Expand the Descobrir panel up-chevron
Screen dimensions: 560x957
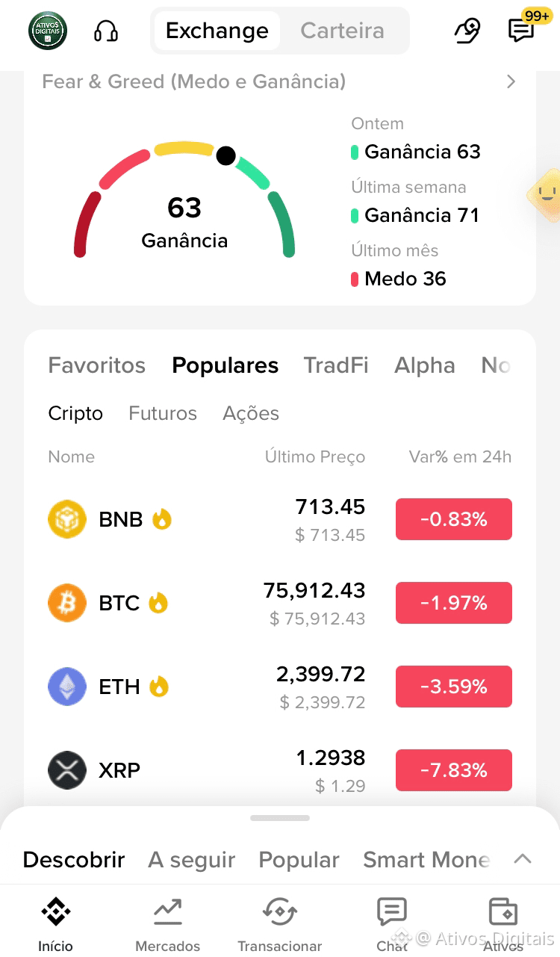pos(523,859)
